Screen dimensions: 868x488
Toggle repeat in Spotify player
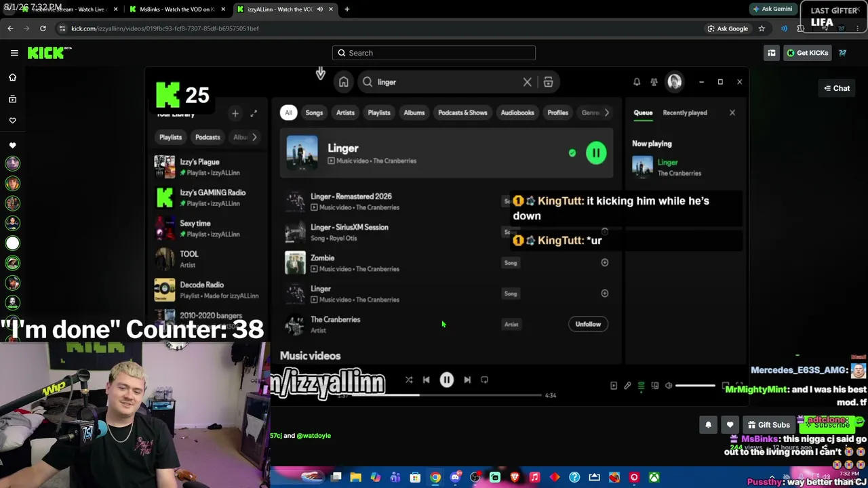(x=484, y=380)
